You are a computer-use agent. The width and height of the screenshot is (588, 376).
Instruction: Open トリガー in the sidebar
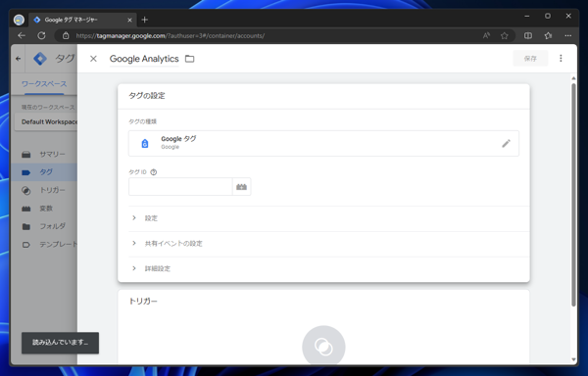click(44, 190)
